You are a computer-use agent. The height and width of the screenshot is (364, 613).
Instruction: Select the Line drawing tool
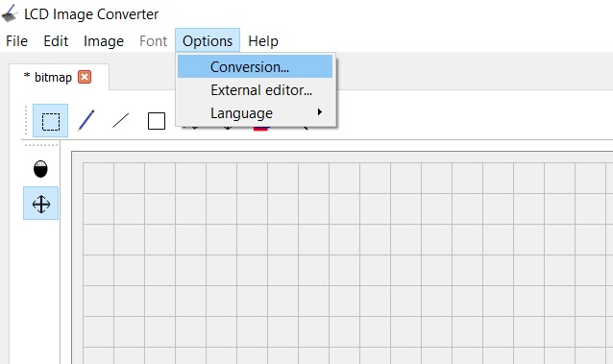tap(120, 121)
